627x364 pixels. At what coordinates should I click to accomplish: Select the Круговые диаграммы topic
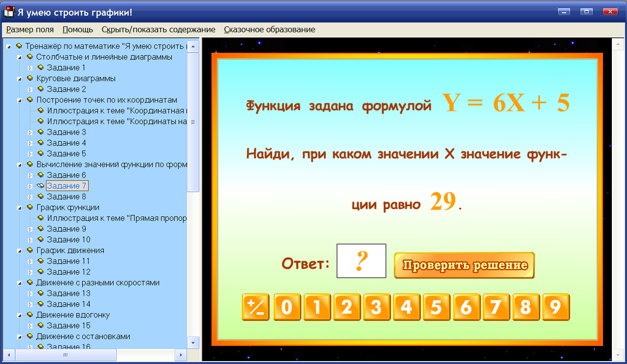(x=75, y=78)
